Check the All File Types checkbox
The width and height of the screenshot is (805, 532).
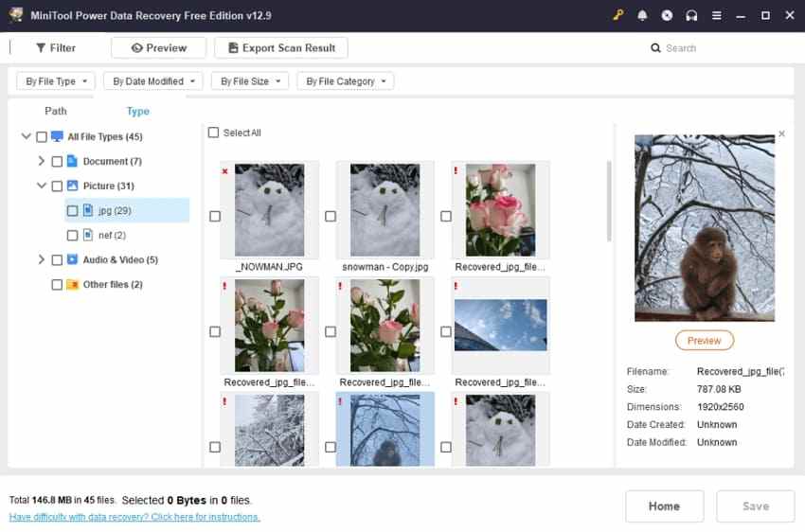[42, 137]
